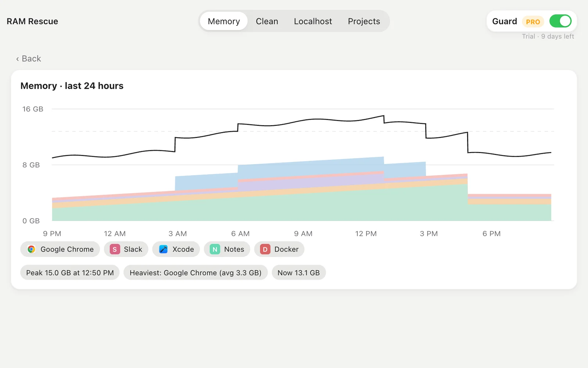Screen dimensions: 588x368
Task: Open the Projects tab
Action: (x=364, y=21)
